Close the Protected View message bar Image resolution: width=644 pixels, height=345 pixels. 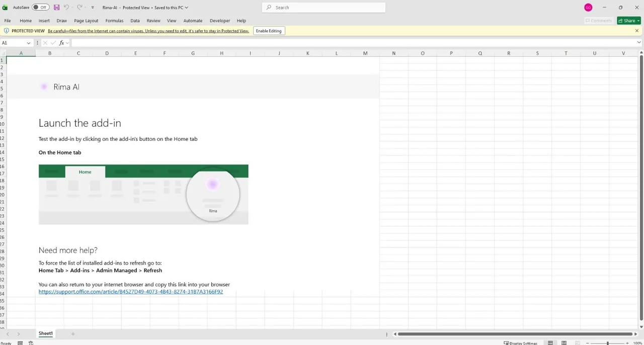tap(637, 31)
